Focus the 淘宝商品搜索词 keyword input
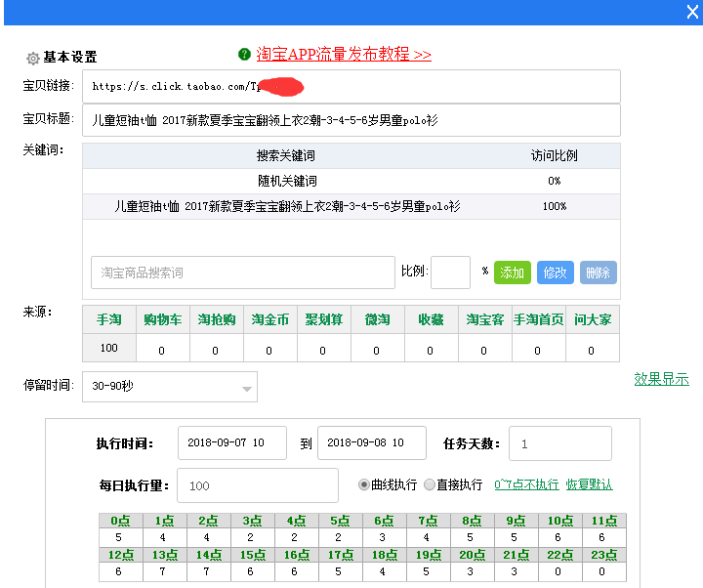703x588 pixels. pos(243,273)
